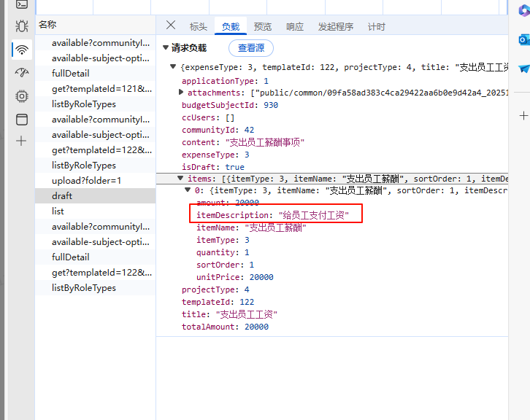Select the upload?folder=1 request
Viewport: 530px width, 420px height.
pos(87,181)
